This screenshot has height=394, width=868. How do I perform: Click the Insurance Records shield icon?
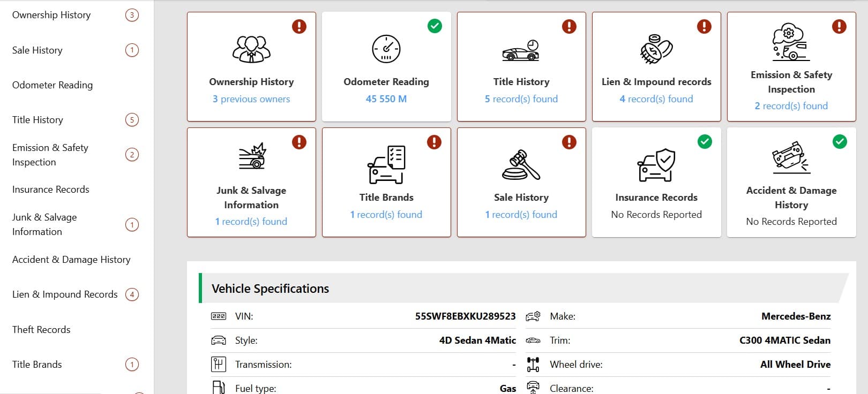coord(656,165)
